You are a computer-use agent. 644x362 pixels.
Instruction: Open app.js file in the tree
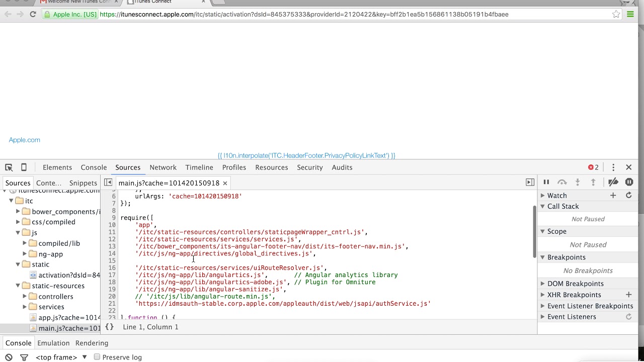65,317
